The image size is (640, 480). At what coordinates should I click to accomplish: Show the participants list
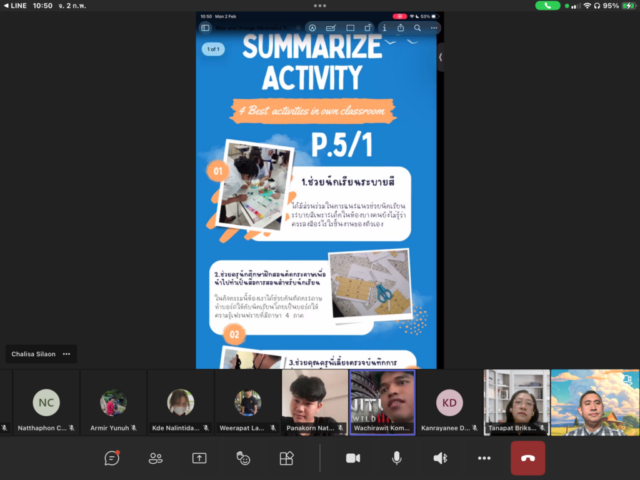156,458
